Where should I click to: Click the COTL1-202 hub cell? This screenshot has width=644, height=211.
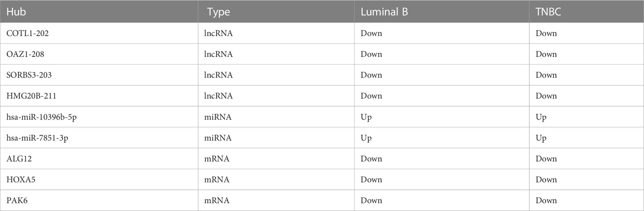28,33
